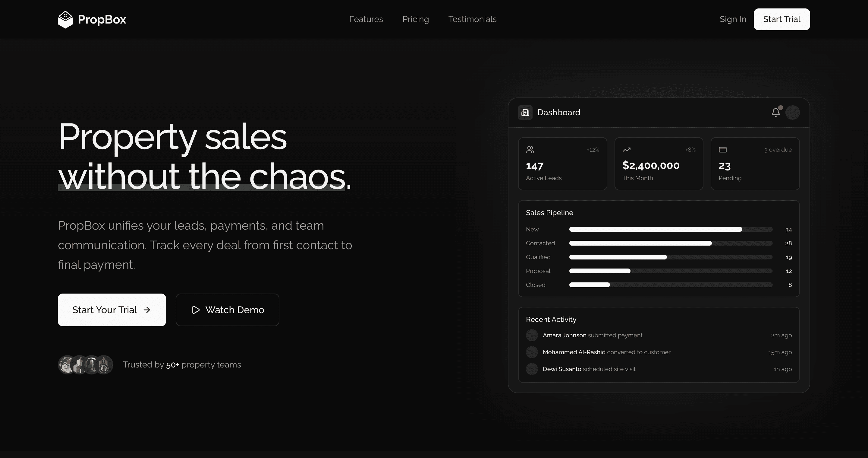Click the people icon on the Active Leads card

(530, 149)
